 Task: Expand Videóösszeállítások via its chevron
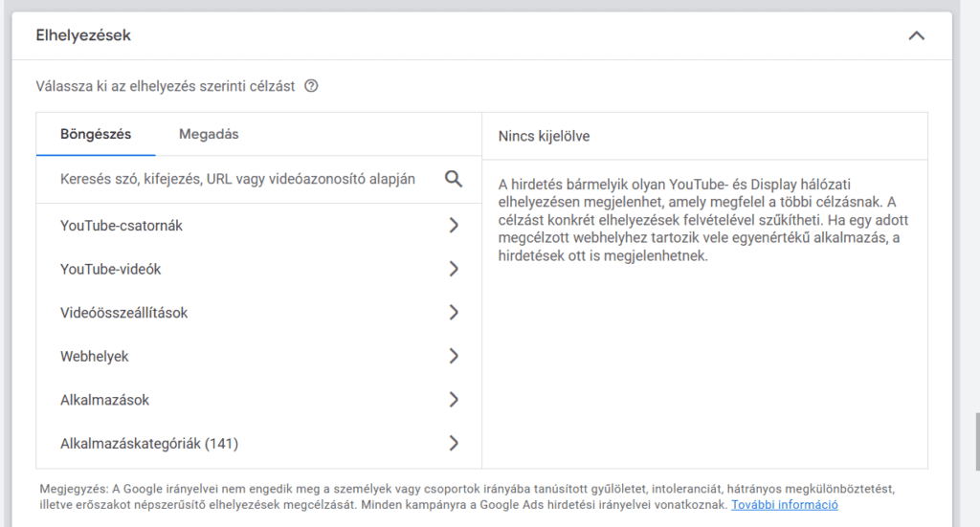click(454, 313)
